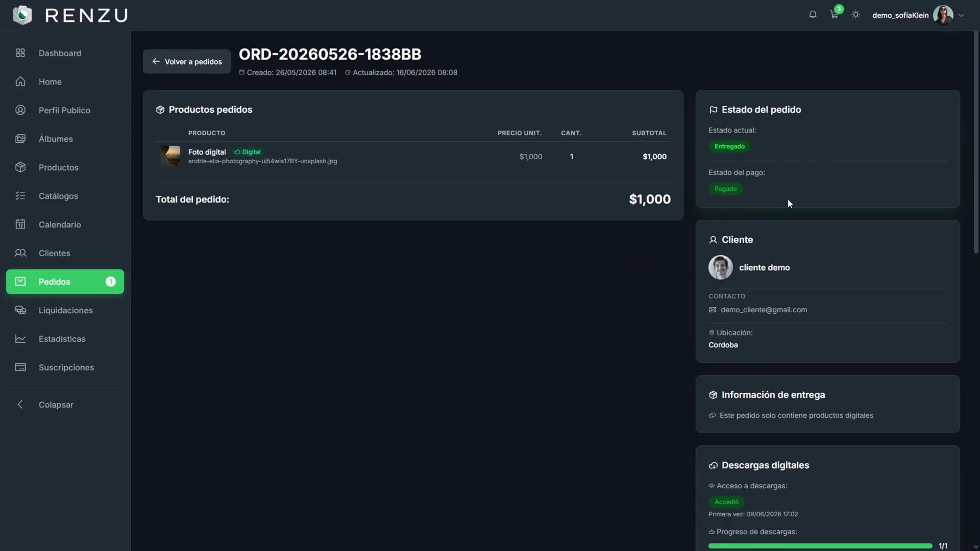Click order number ORD-20260526-1838BB
The width and height of the screenshot is (980, 551).
tap(330, 54)
